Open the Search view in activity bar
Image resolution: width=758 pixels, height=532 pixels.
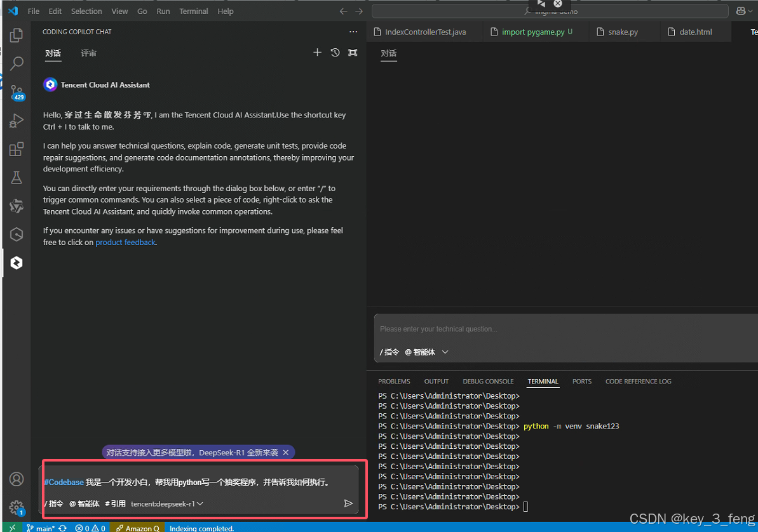click(x=17, y=63)
